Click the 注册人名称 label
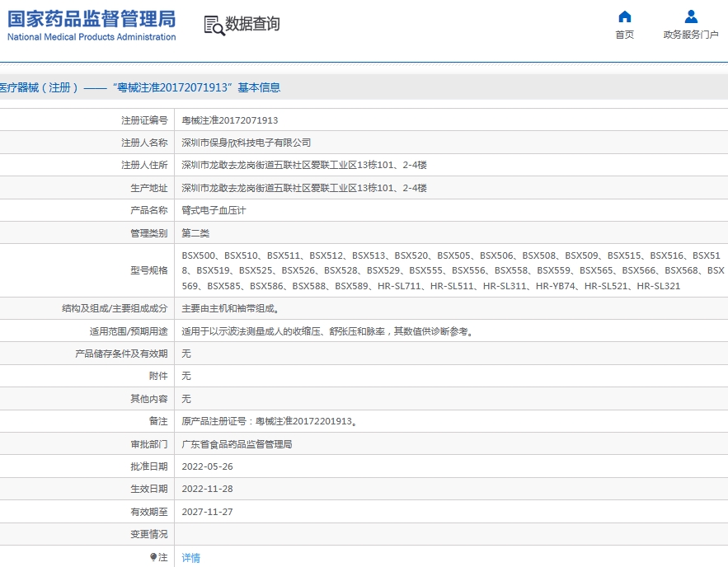 tap(144, 143)
